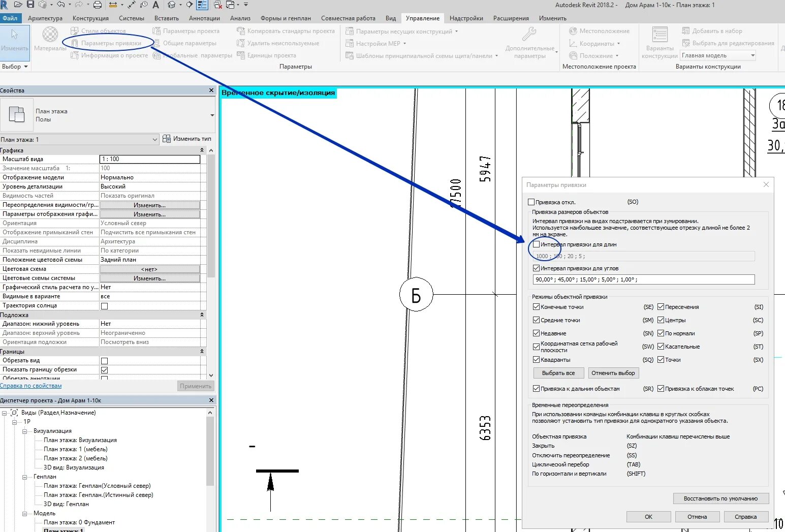Switch to the Вставить ribbon tab
This screenshot has height=532, width=785.
click(x=167, y=18)
